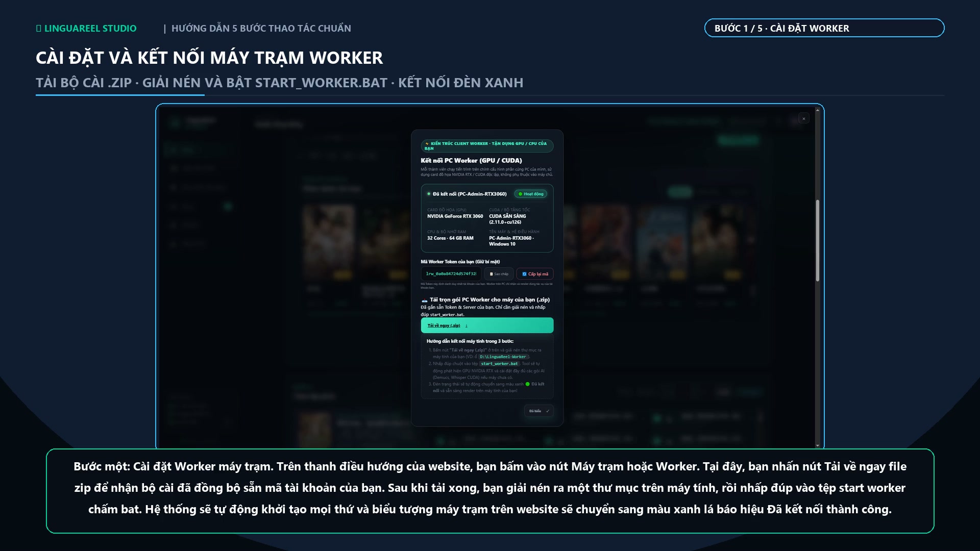Close the worker dialog with the X icon
Viewport: 980px width, 551px height.
pyautogui.click(x=804, y=118)
